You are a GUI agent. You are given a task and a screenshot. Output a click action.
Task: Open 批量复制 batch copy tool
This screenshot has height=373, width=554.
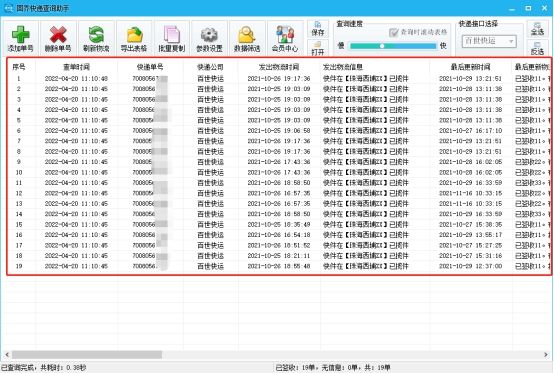point(172,38)
